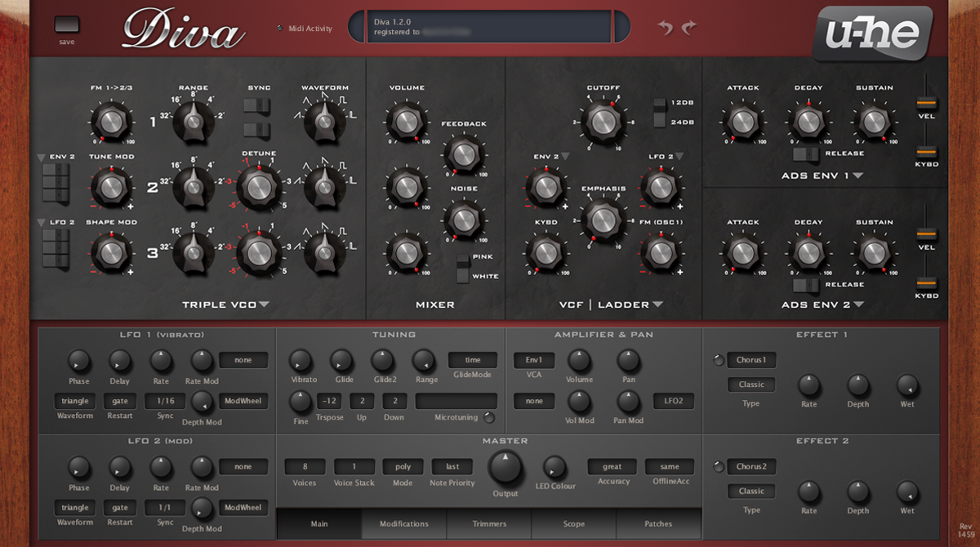This screenshot has height=547, width=980.
Task: Switch to the Modifications tab
Action: tap(403, 523)
